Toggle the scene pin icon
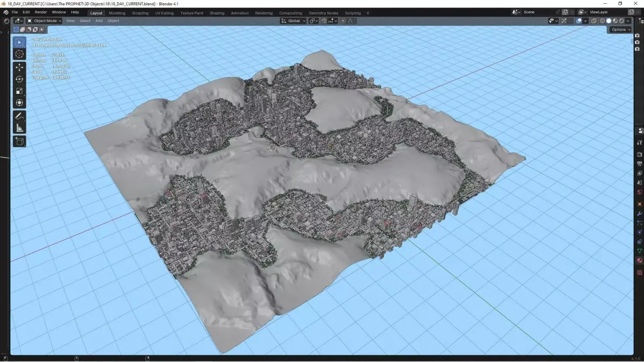 tap(558, 12)
